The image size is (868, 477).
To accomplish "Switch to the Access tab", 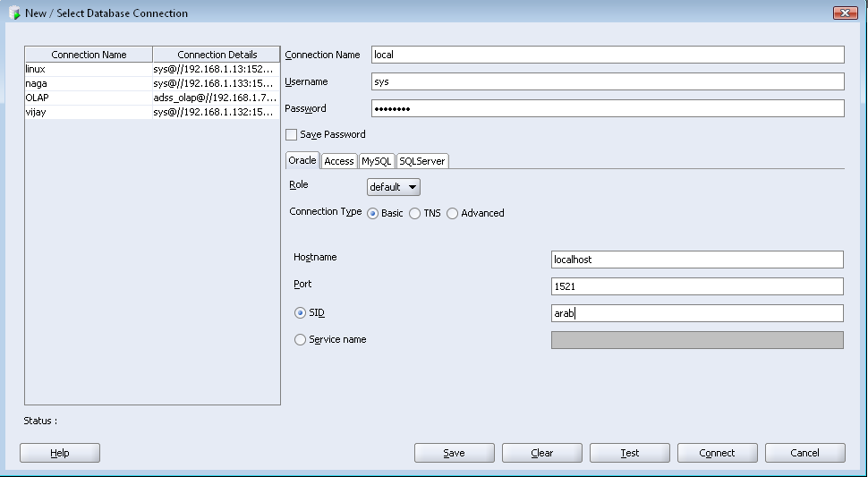I will pos(339,161).
